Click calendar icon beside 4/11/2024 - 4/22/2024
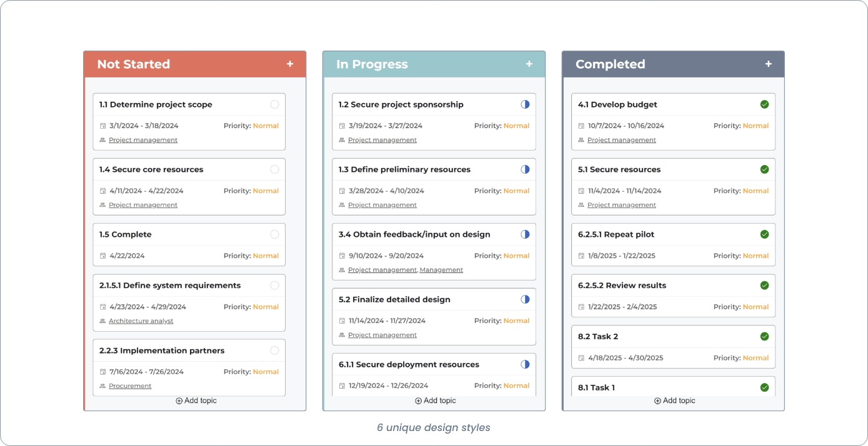 pyautogui.click(x=102, y=191)
